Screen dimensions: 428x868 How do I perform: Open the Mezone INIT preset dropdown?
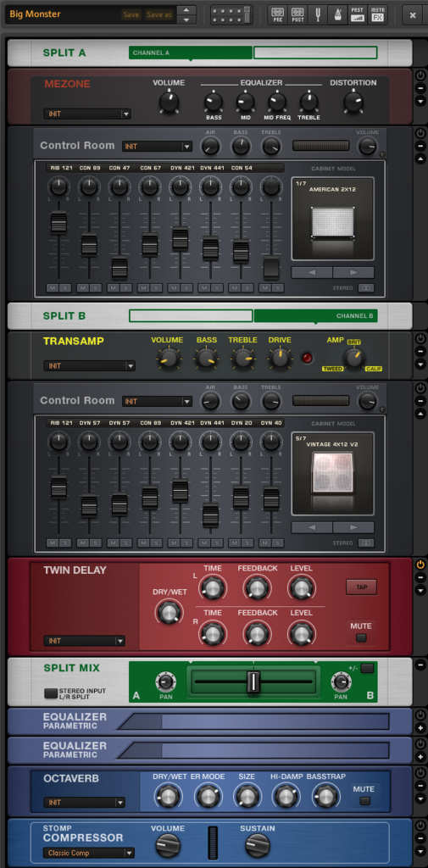[x=87, y=114]
